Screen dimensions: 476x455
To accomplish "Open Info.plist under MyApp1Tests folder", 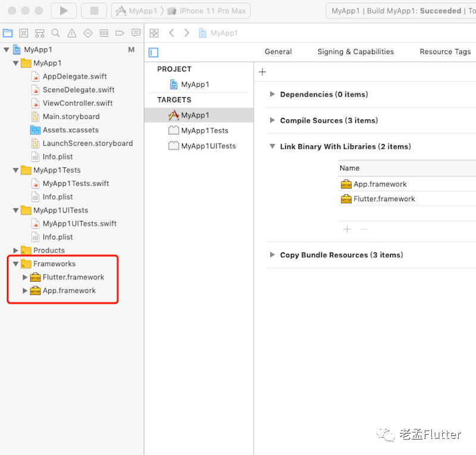I will tap(52, 197).
